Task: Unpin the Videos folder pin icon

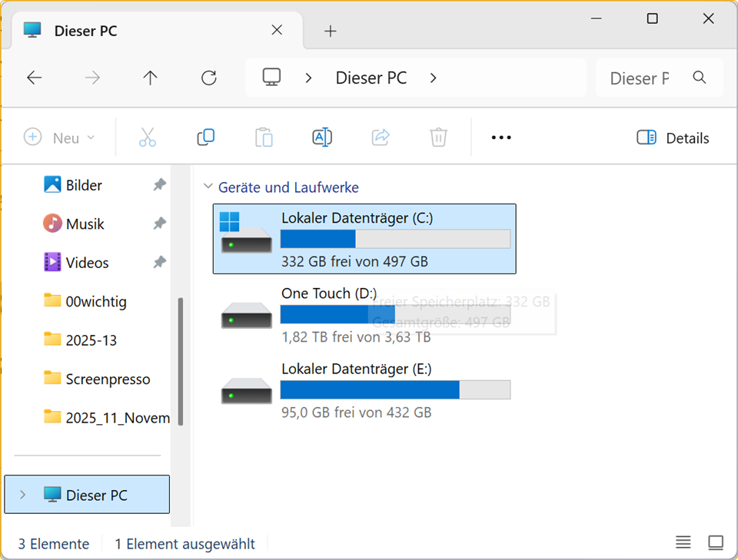Action: tap(159, 263)
